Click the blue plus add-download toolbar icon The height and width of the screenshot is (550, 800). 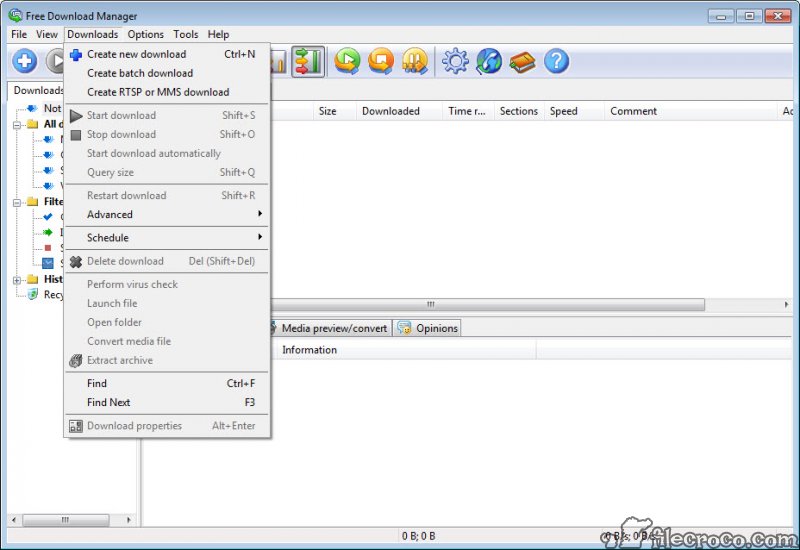click(24, 61)
